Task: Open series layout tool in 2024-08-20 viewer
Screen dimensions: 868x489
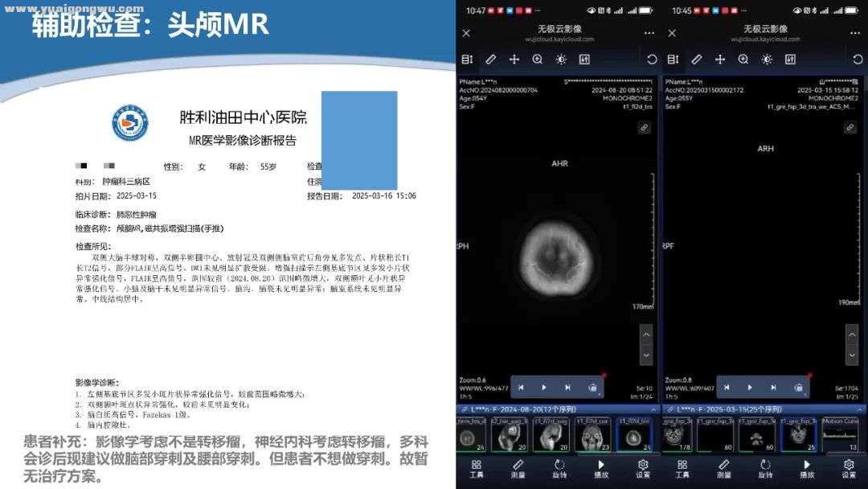Action: (x=468, y=60)
